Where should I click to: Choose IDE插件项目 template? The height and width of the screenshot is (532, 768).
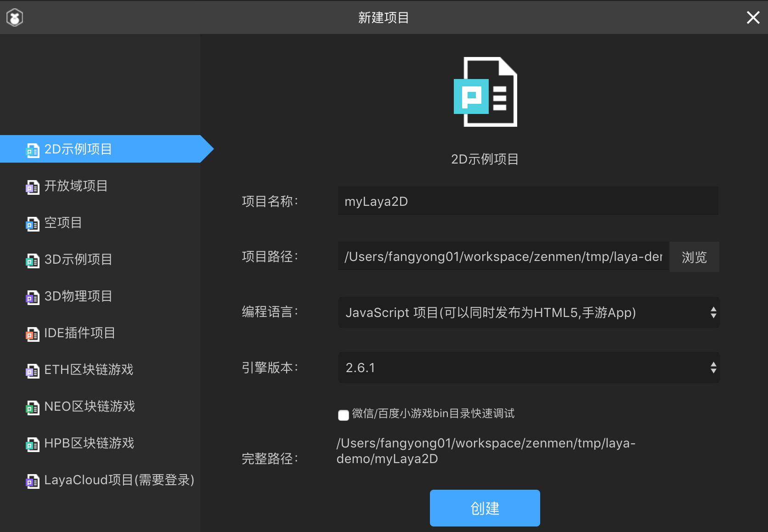(x=100, y=333)
